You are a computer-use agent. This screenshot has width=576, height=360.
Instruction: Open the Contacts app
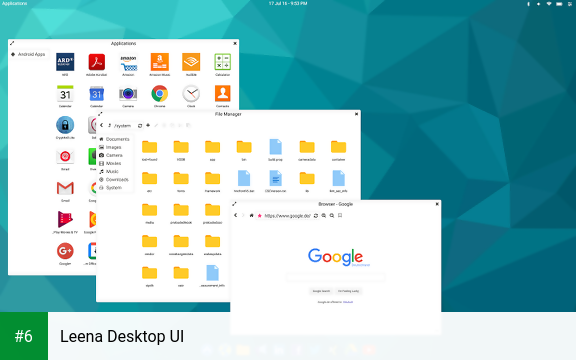[x=223, y=94]
